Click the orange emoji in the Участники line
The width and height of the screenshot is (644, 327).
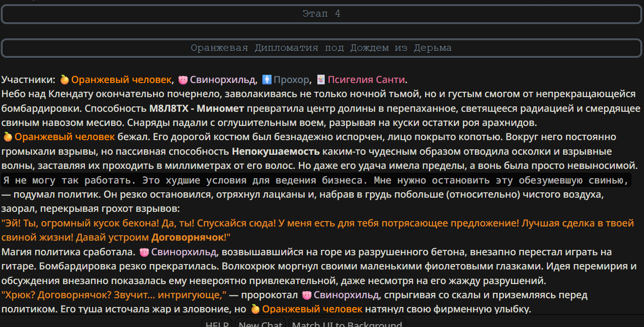point(64,80)
